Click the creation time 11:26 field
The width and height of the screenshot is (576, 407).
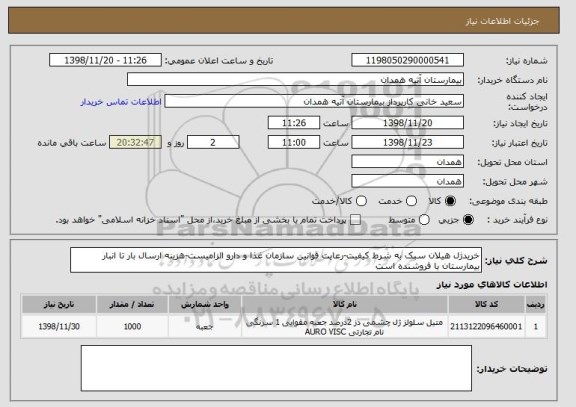tap(294, 123)
